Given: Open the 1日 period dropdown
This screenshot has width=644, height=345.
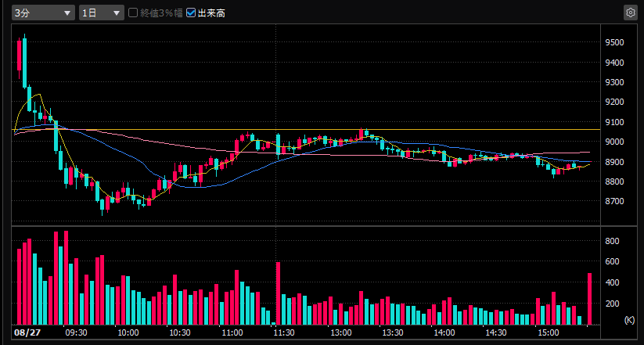Looking at the screenshot, I should coord(102,13).
